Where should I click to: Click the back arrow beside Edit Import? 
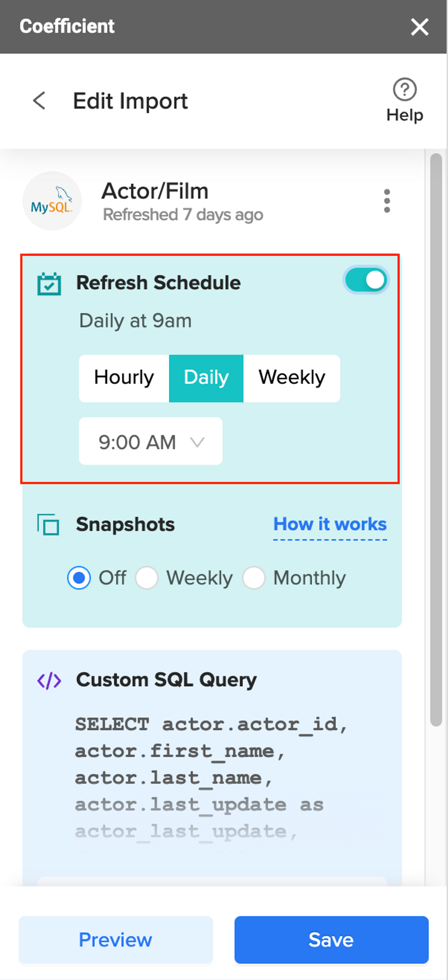coord(39,101)
